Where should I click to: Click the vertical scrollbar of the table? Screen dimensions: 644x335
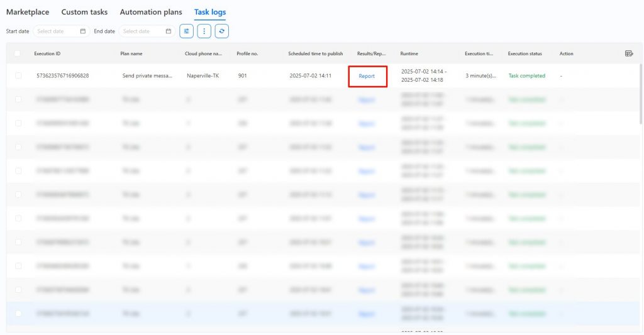coord(641,94)
